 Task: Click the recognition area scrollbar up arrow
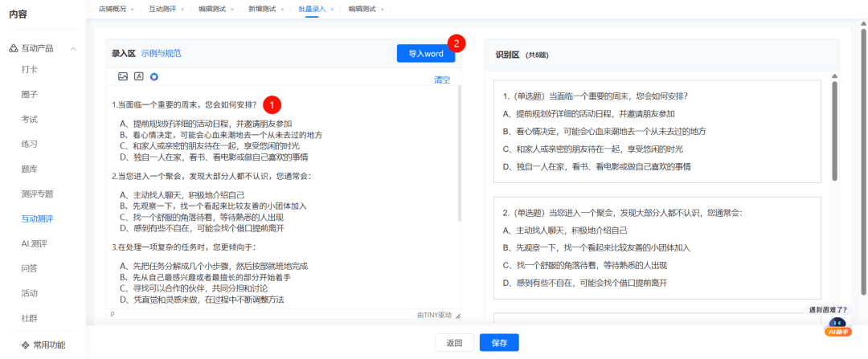point(835,77)
